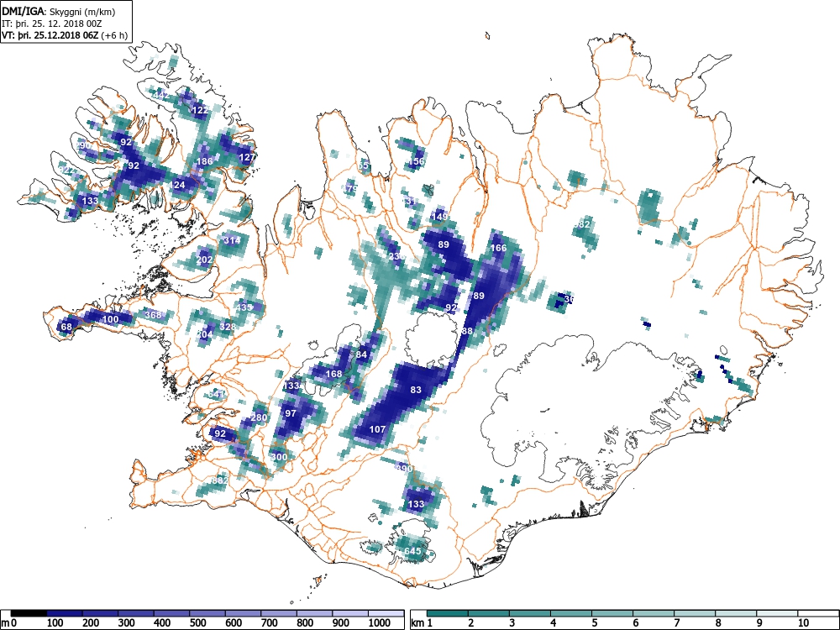Click the visibility value '168' on the map

point(333,374)
